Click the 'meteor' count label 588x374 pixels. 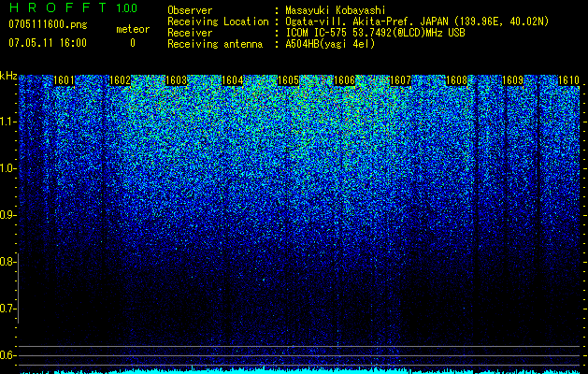[133, 29]
